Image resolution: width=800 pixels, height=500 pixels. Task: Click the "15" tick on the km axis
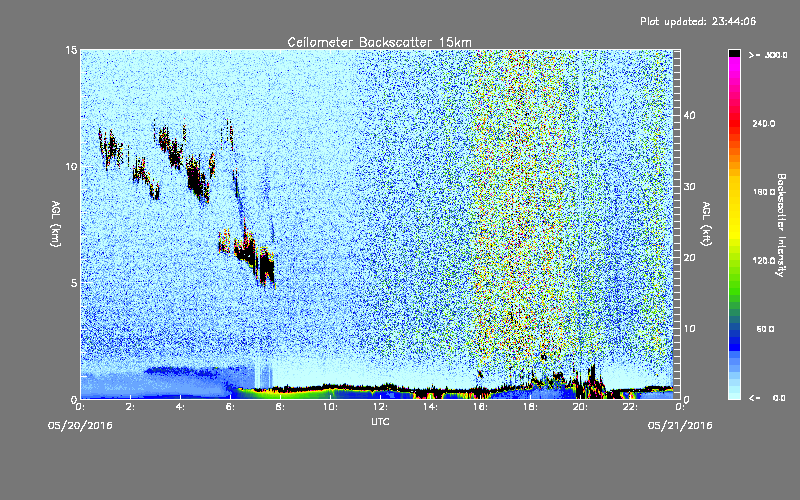tap(71, 50)
